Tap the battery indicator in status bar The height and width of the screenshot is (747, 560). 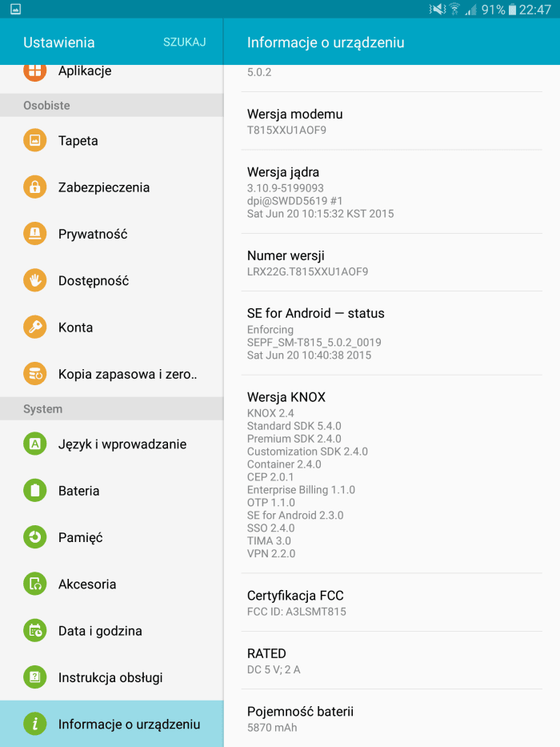click(512, 10)
